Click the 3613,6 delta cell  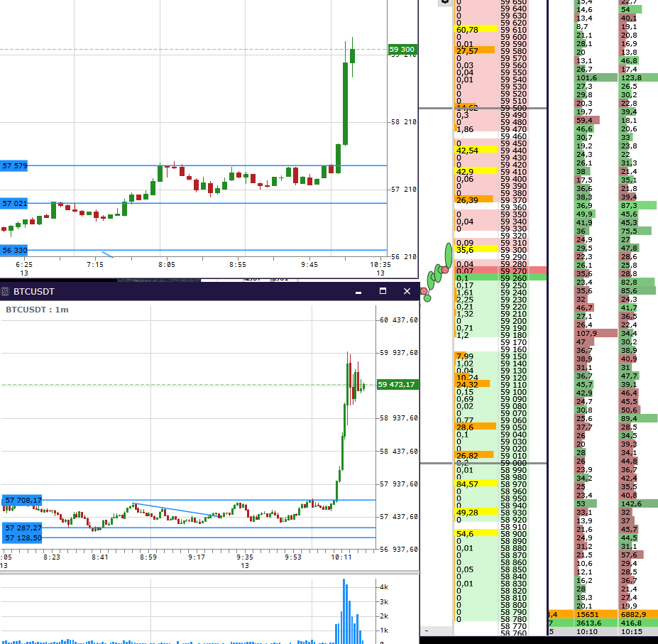coord(596,623)
